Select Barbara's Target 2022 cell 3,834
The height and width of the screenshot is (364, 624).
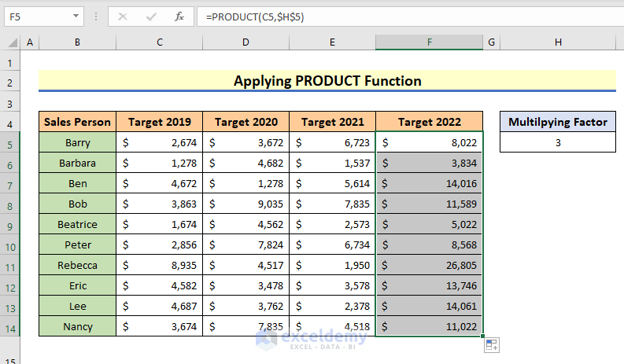pyautogui.click(x=429, y=163)
